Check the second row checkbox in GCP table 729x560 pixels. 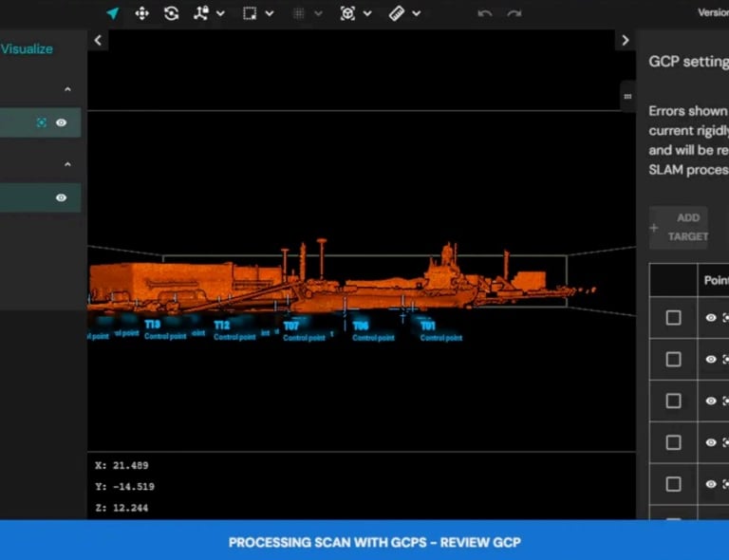(673, 359)
